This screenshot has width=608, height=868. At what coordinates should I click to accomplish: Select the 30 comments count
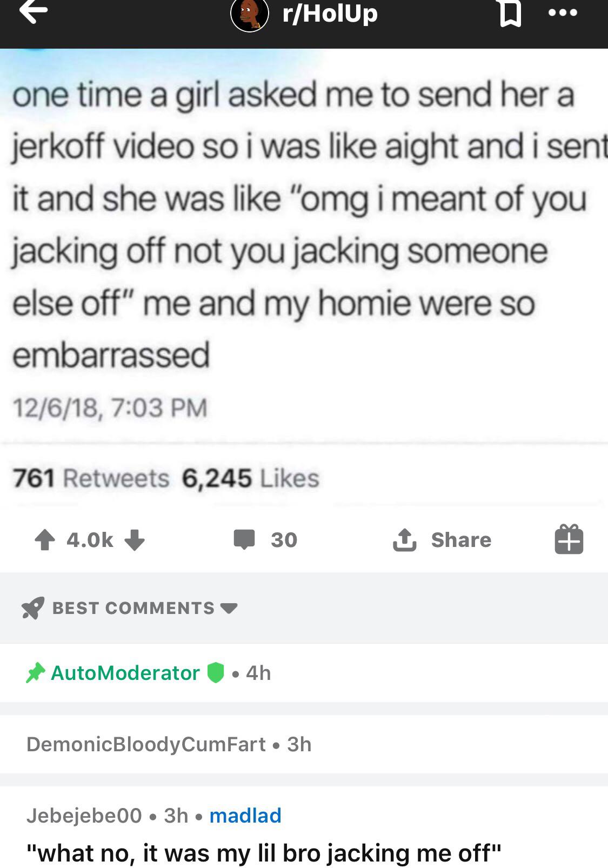[284, 539]
